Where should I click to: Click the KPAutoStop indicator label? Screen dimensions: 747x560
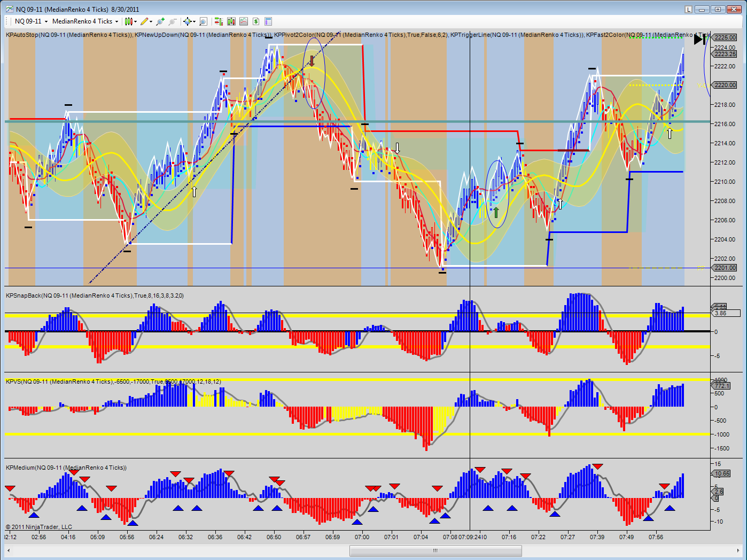click(x=69, y=35)
